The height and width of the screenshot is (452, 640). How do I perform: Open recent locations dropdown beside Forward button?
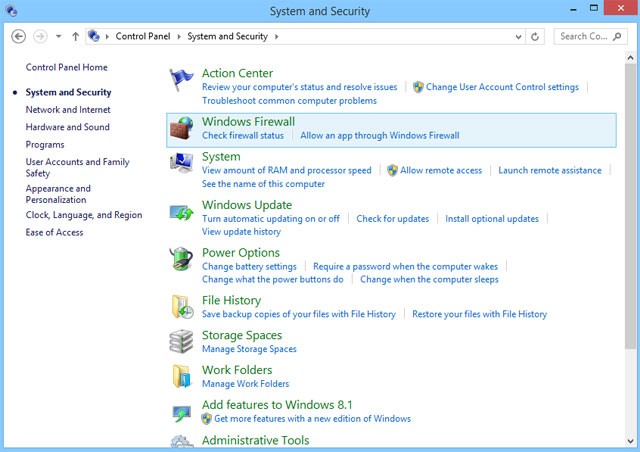(x=59, y=36)
